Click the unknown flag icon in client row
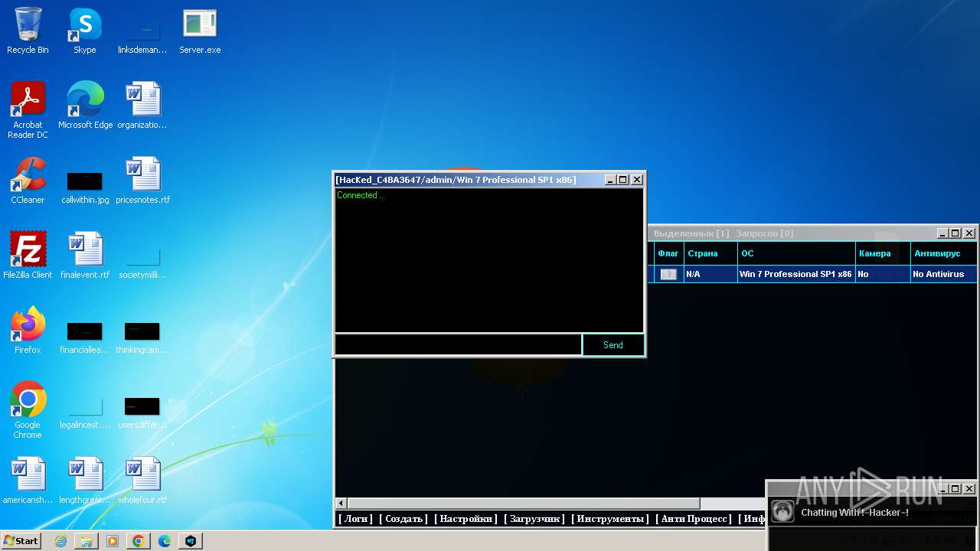This screenshot has height=551, width=980. point(668,274)
